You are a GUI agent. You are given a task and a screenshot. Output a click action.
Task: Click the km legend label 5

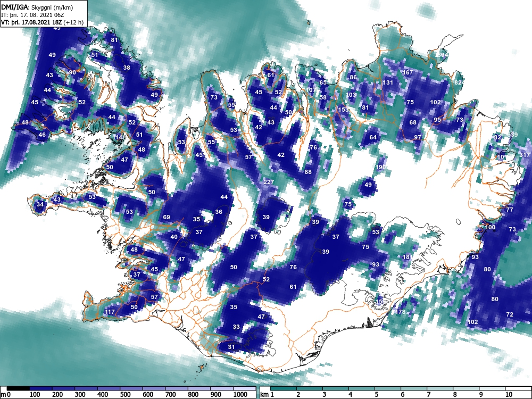point(377,395)
